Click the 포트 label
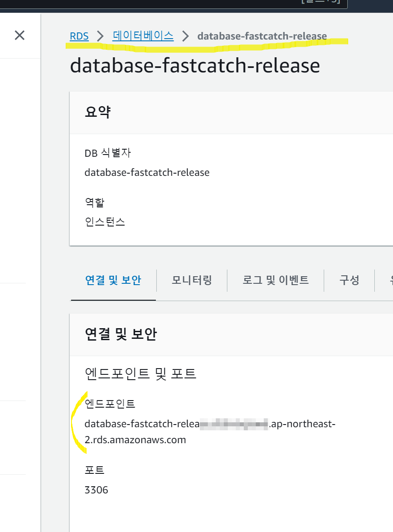 [x=94, y=470]
